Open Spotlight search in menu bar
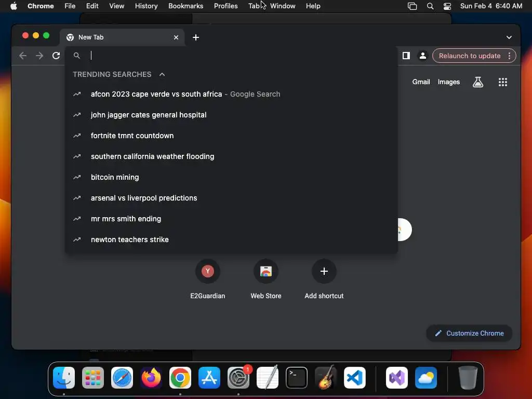532x399 pixels. 430,6
